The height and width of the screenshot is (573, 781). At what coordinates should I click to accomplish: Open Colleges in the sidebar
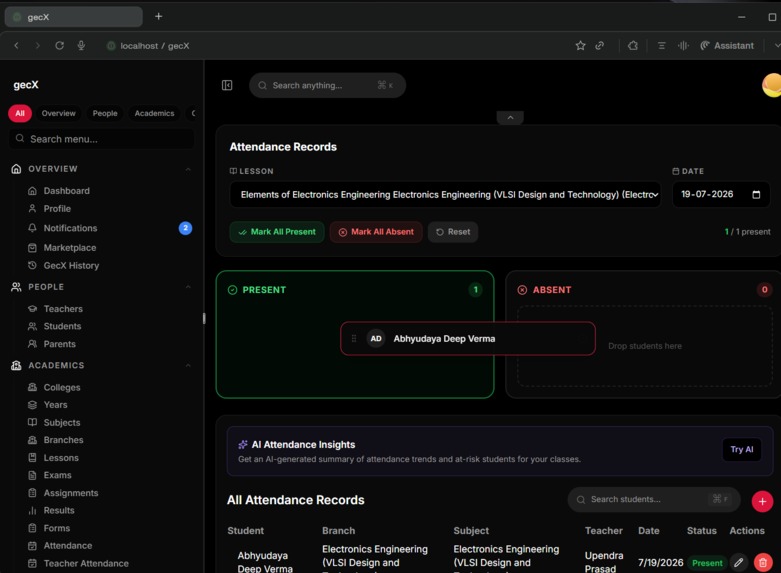pos(62,387)
